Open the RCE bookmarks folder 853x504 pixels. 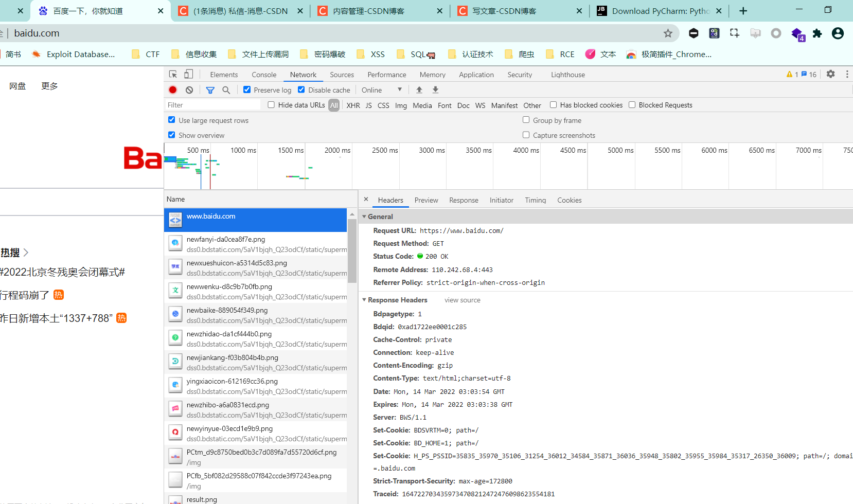click(x=560, y=54)
